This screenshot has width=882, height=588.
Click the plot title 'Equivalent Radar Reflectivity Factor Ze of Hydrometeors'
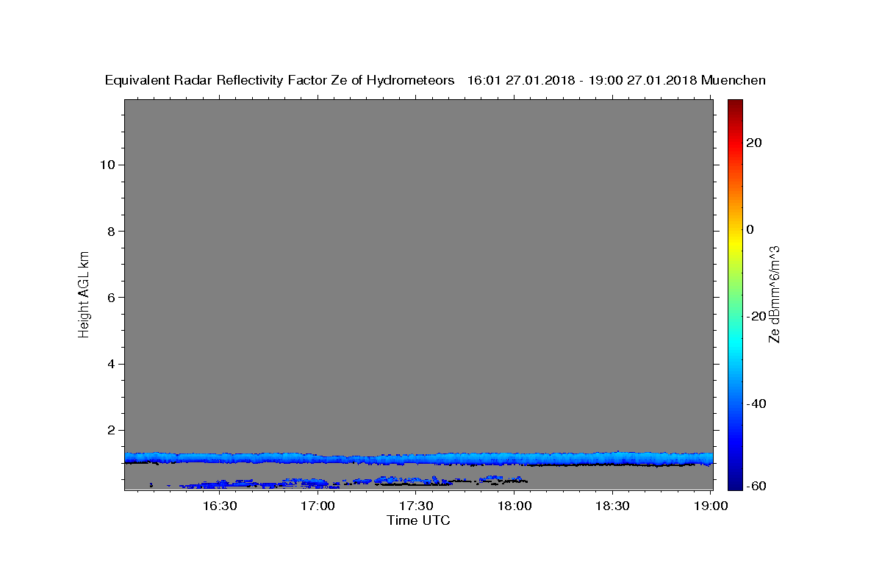[x=279, y=80]
